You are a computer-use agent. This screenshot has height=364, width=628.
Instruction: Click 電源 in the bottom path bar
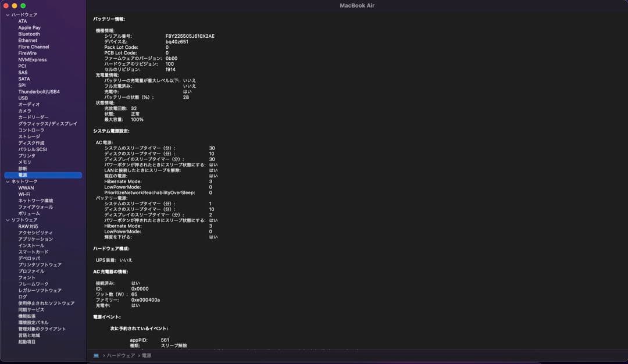pyautogui.click(x=146, y=355)
